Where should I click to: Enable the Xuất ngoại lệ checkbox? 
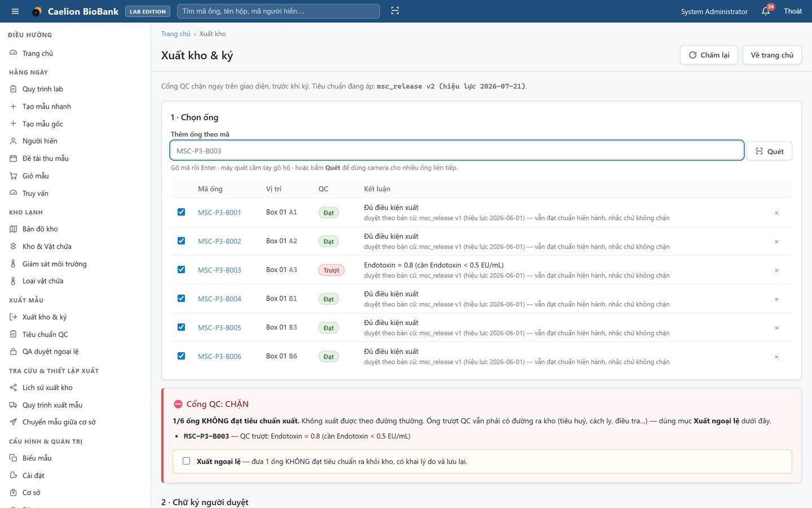pyautogui.click(x=186, y=461)
